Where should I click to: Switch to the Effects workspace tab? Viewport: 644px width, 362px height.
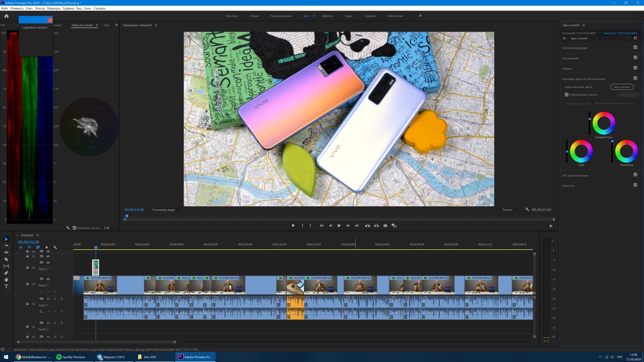pyautogui.click(x=327, y=16)
